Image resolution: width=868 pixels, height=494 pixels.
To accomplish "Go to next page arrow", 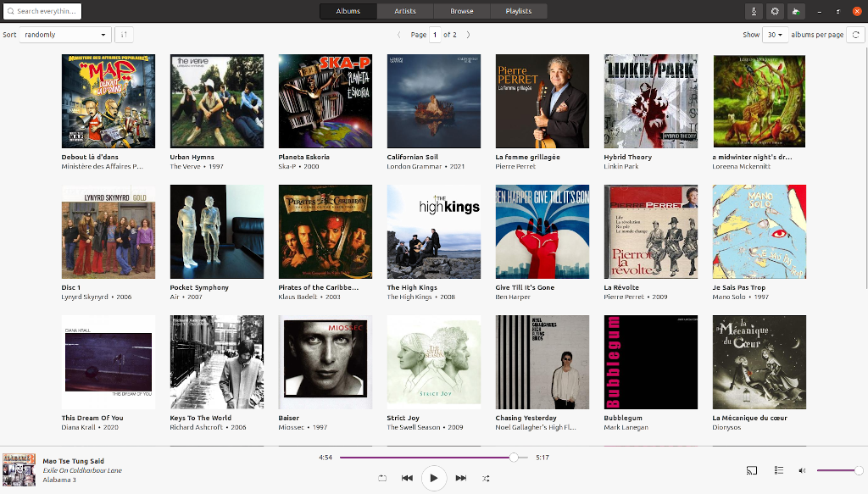I will click(x=468, y=34).
